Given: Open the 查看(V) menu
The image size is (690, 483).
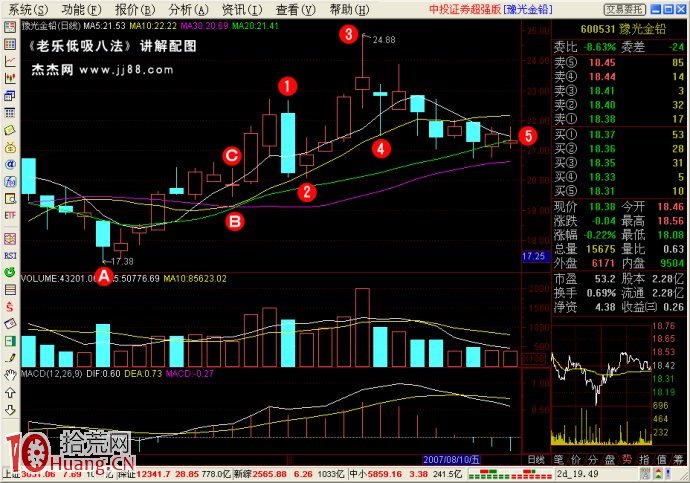Looking at the screenshot, I should [x=295, y=9].
